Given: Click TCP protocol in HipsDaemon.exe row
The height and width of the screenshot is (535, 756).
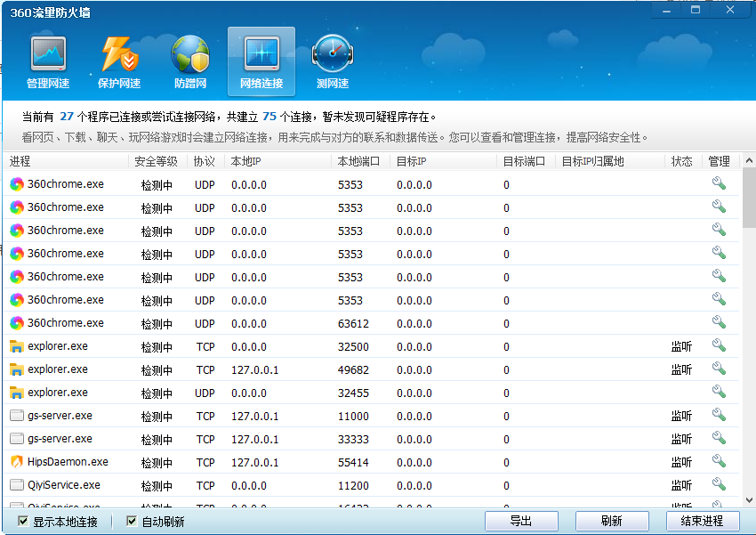Looking at the screenshot, I should [205, 463].
